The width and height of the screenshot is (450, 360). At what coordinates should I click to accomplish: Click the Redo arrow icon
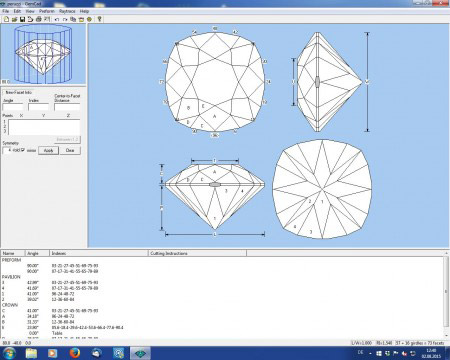[65, 19]
